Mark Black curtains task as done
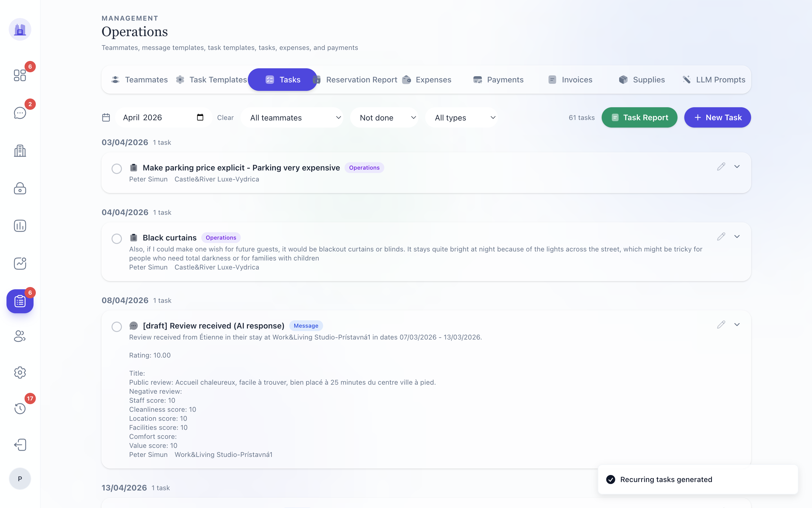Viewport: 812px width, 508px height. click(117, 238)
